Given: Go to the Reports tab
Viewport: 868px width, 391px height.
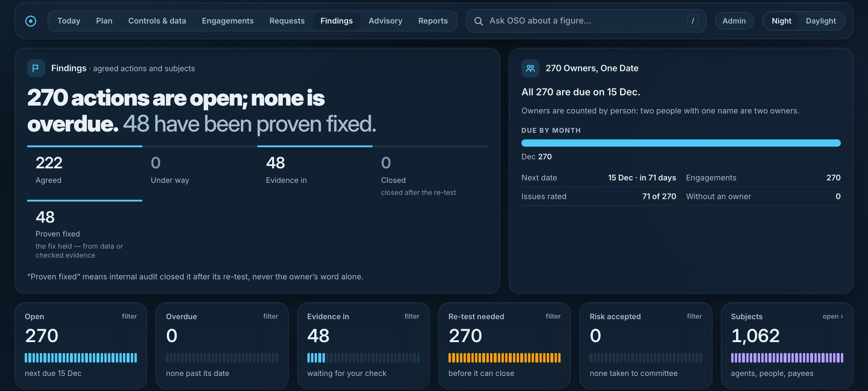Looking at the screenshot, I should tap(433, 21).
